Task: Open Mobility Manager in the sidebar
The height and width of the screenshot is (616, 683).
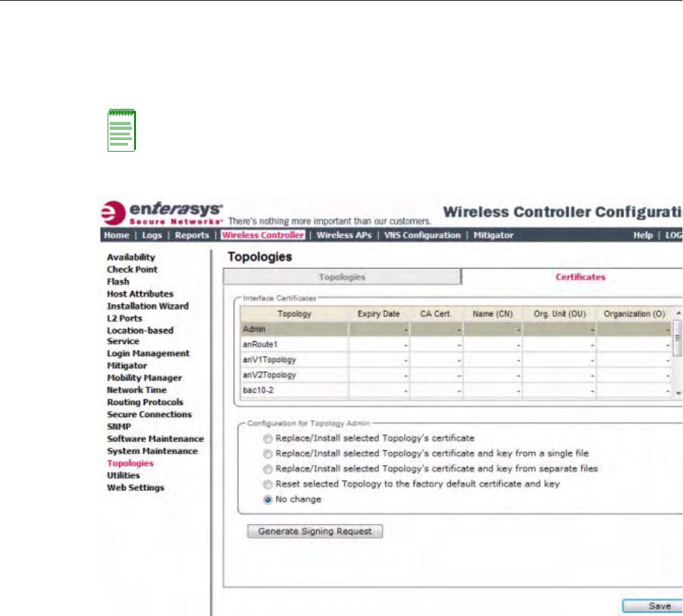Action: tap(145, 378)
